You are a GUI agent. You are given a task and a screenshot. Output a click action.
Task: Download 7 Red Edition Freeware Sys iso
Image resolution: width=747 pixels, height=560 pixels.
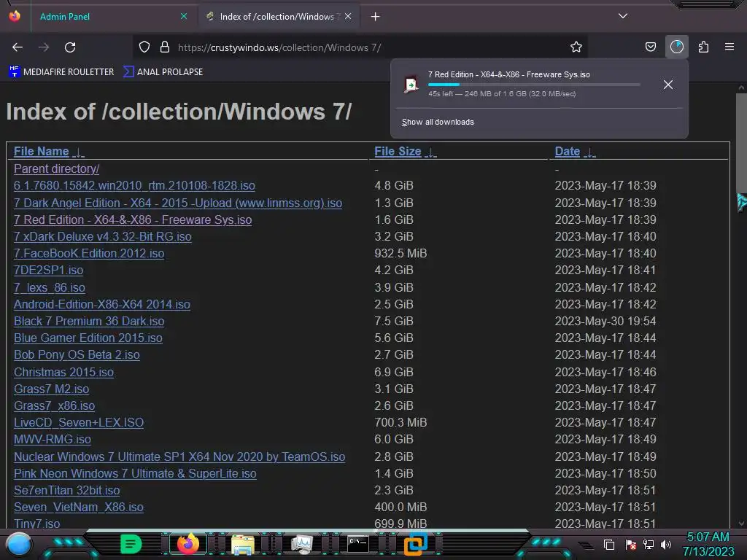133,219
